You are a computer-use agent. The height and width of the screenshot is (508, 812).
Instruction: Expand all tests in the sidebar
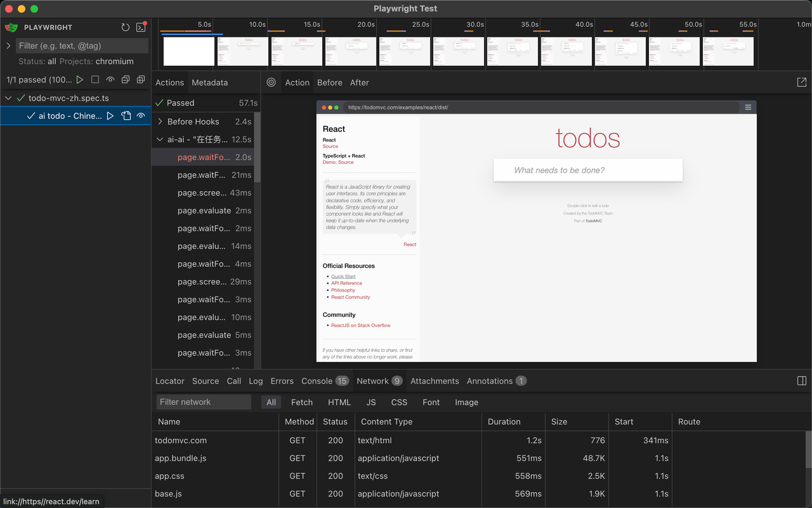coord(141,79)
